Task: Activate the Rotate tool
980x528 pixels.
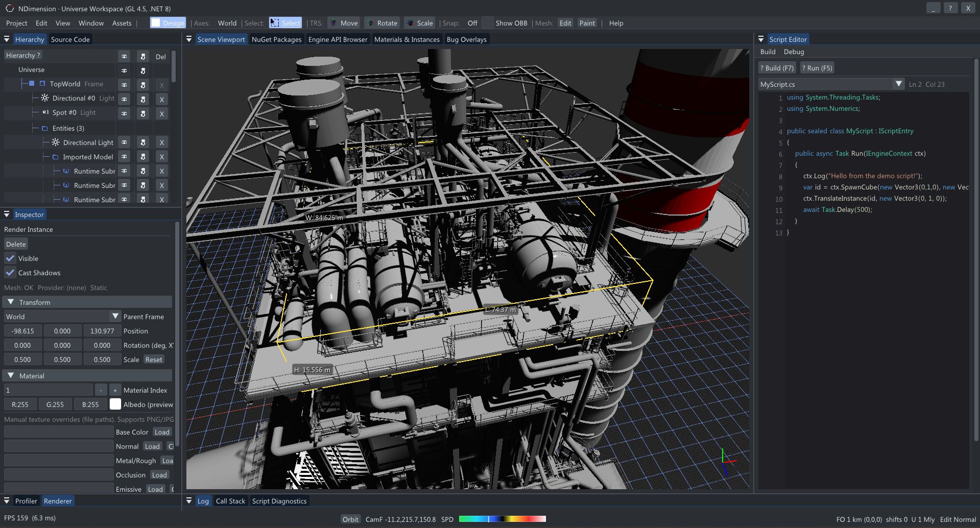Action: [381, 22]
